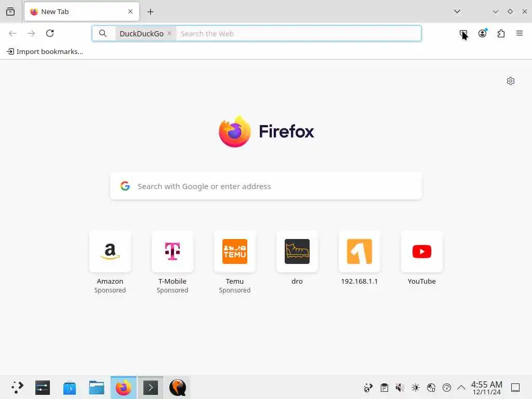Screen dimensions: 532x399
Task: Open the Konsole terminal taskbar entry
Action: (151, 388)
